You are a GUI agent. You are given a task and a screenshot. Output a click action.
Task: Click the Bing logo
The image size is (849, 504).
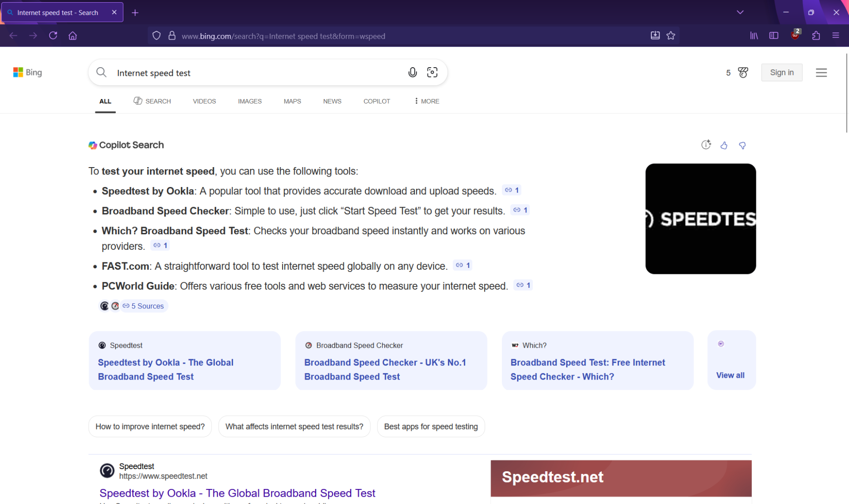(27, 72)
